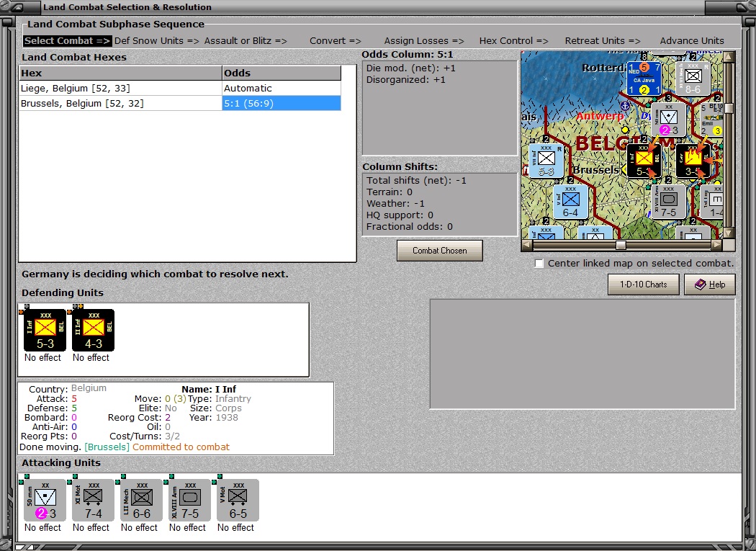Select the XLVIII Arm 7-5 attacking unit

click(189, 501)
